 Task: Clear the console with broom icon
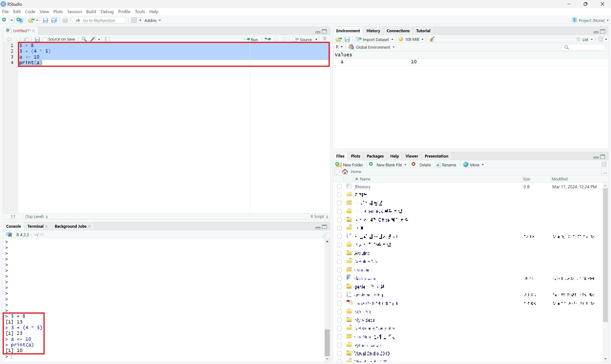(x=325, y=235)
